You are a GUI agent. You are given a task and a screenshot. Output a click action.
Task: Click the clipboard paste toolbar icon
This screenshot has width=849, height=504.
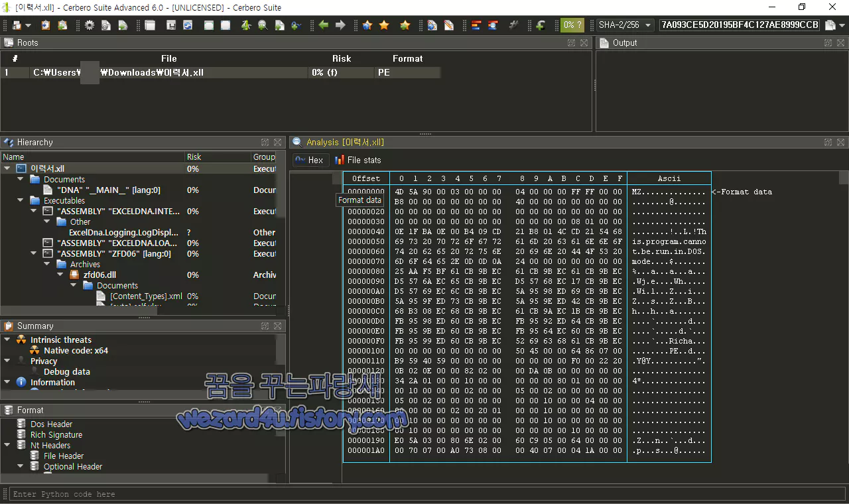pyautogui.click(x=45, y=25)
